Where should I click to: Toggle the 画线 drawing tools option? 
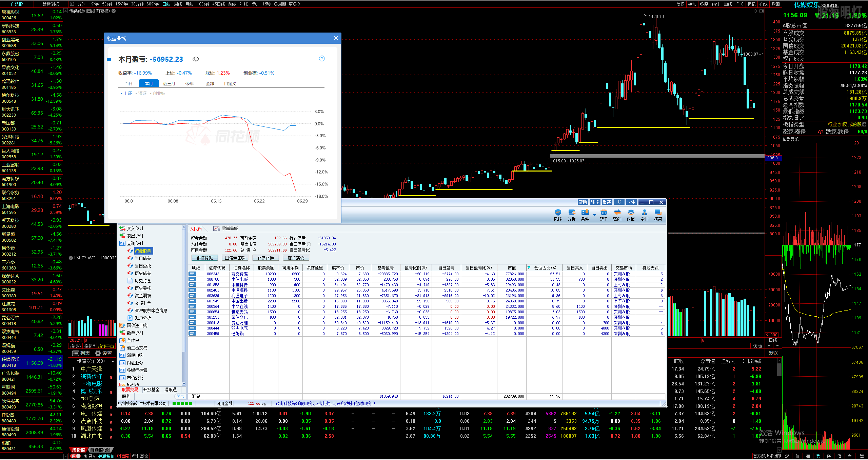[728, 4]
